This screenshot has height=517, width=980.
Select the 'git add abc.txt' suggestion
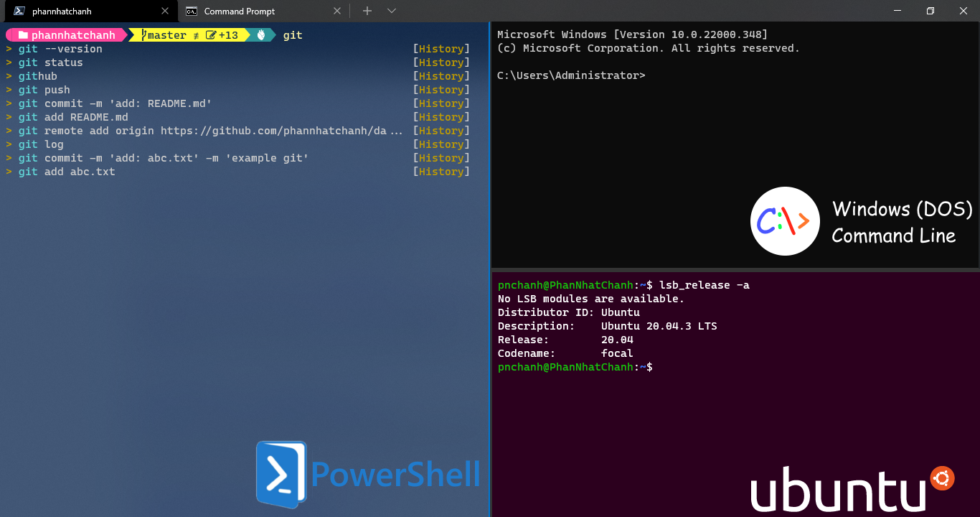tap(237, 172)
